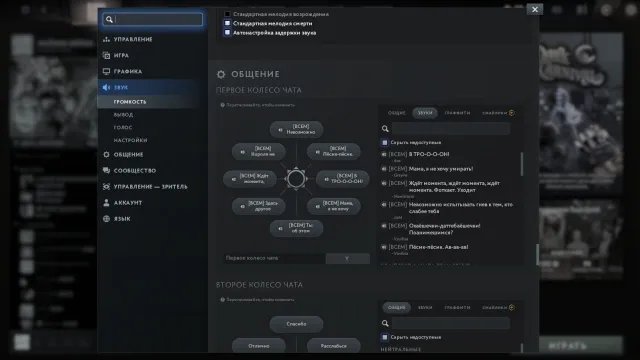
Task: Click the Звук speaker icon in sidebar
Action: (x=107, y=87)
